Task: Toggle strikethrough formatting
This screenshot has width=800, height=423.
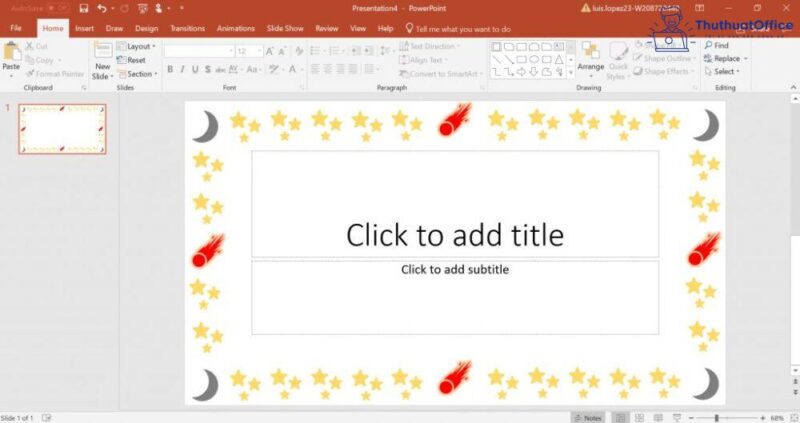Action: point(220,69)
